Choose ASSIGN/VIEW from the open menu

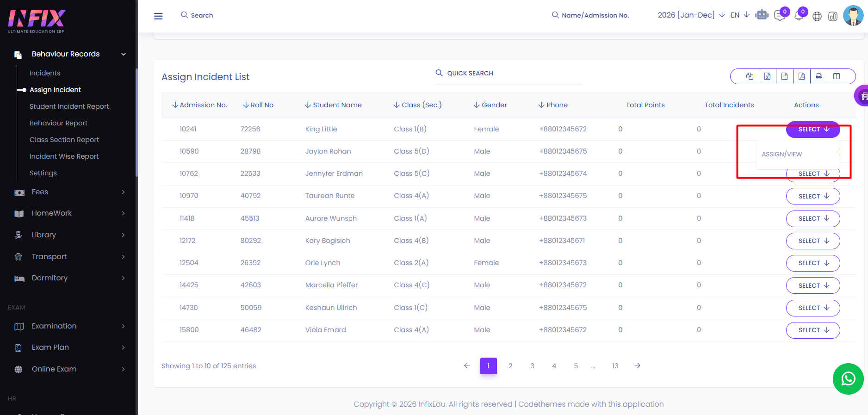(782, 154)
